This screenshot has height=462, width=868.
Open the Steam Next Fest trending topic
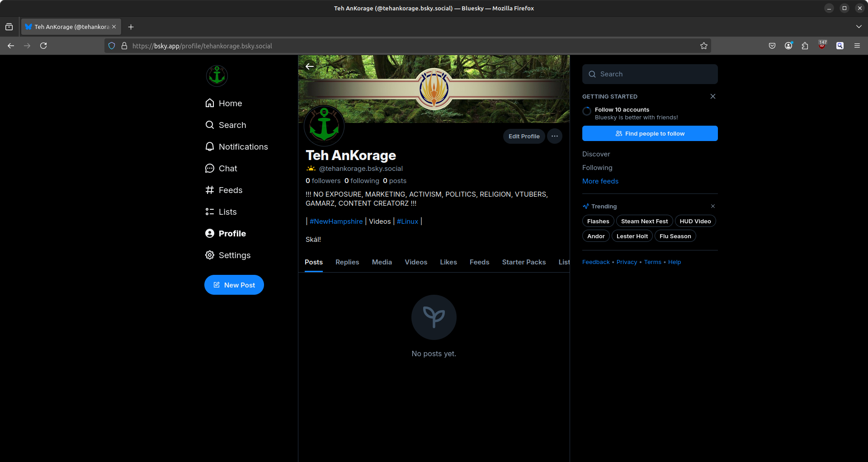pos(644,221)
